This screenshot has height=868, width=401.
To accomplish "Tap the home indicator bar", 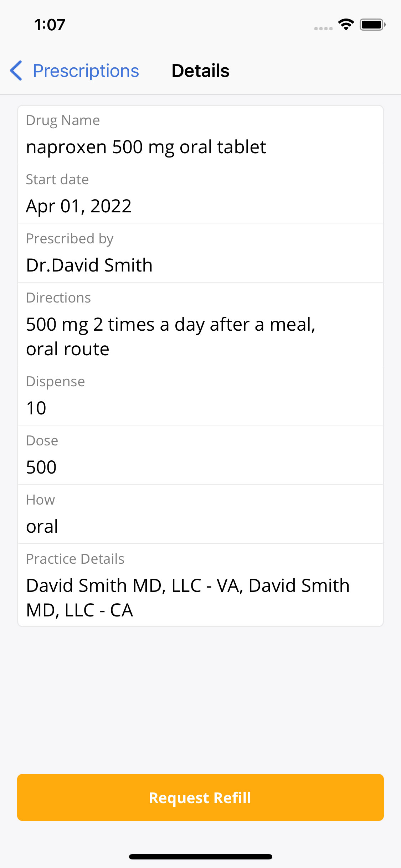I will pos(200,857).
